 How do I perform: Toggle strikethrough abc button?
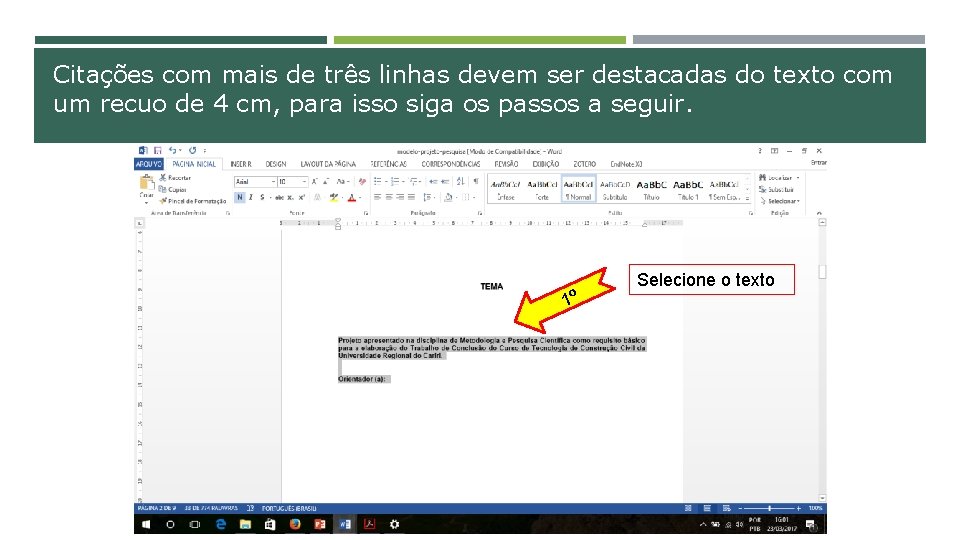pyautogui.click(x=279, y=197)
